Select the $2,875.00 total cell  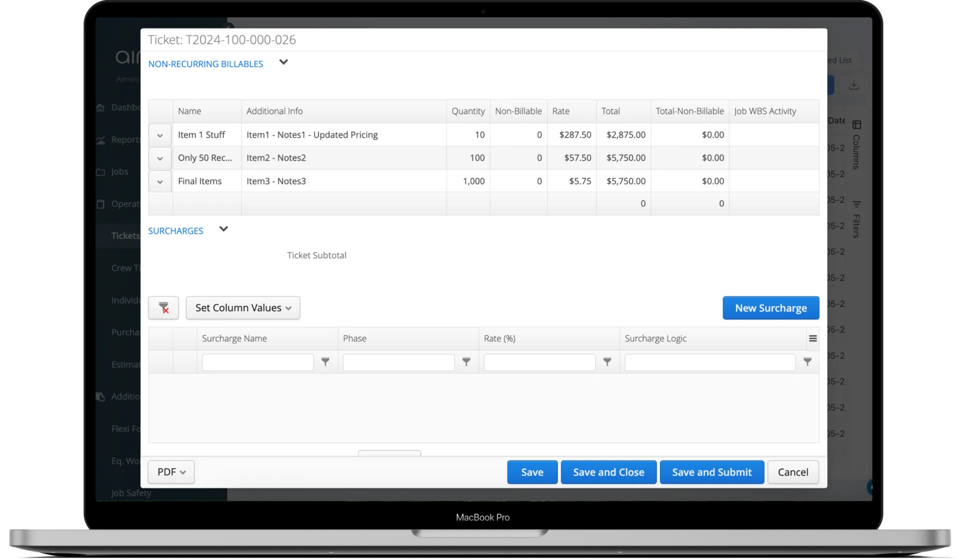click(x=623, y=135)
